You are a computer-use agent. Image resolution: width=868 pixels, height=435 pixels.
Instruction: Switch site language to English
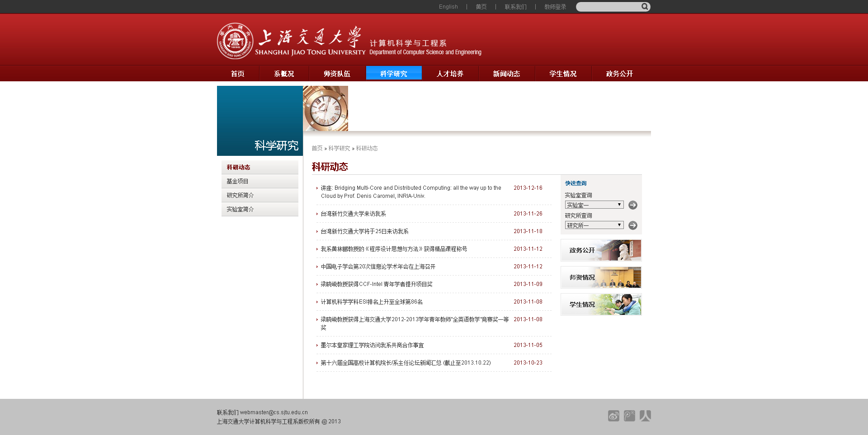point(448,7)
